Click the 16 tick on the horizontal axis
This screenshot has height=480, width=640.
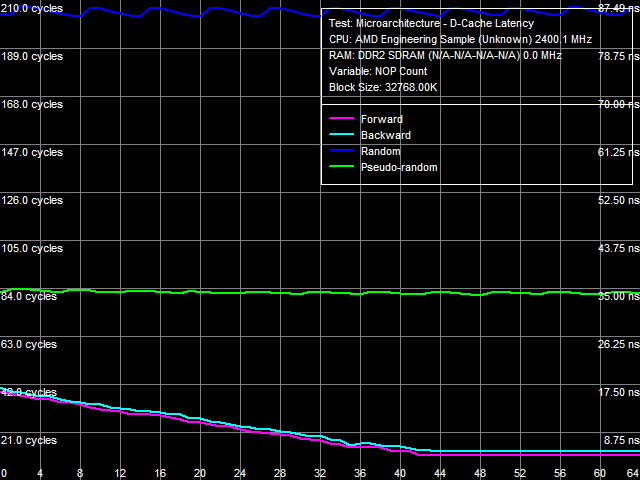coord(160,473)
